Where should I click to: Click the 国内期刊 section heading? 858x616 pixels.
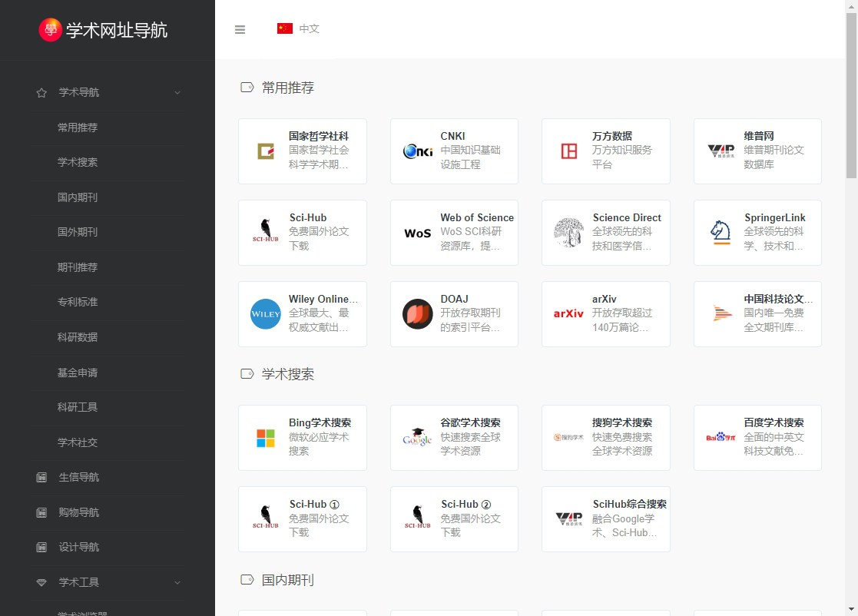click(x=288, y=581)
